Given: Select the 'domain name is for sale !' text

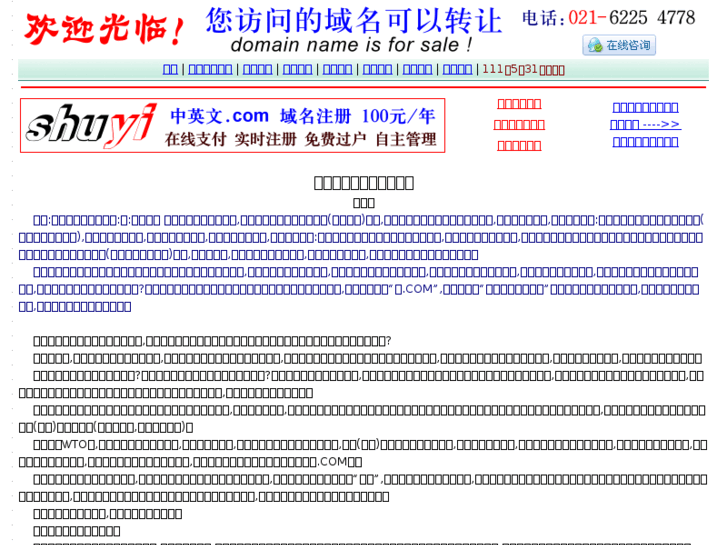Looking at the screenshot, I should click(x=351, y=45).
